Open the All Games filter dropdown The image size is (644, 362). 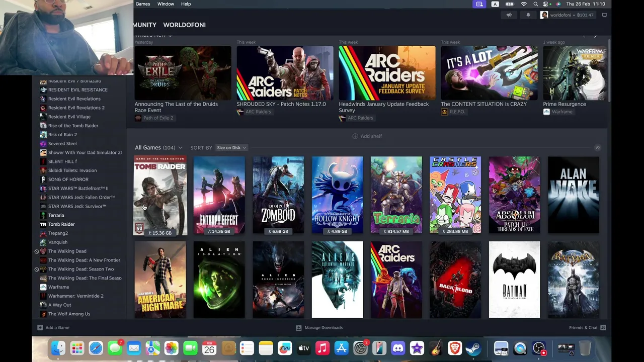click(x=158, y=148)
